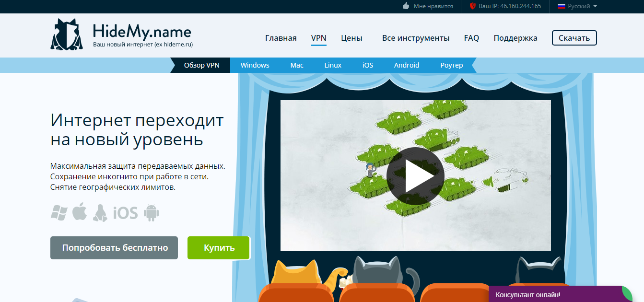Click the Ваш новый интернет tagline

click(143, 45)
